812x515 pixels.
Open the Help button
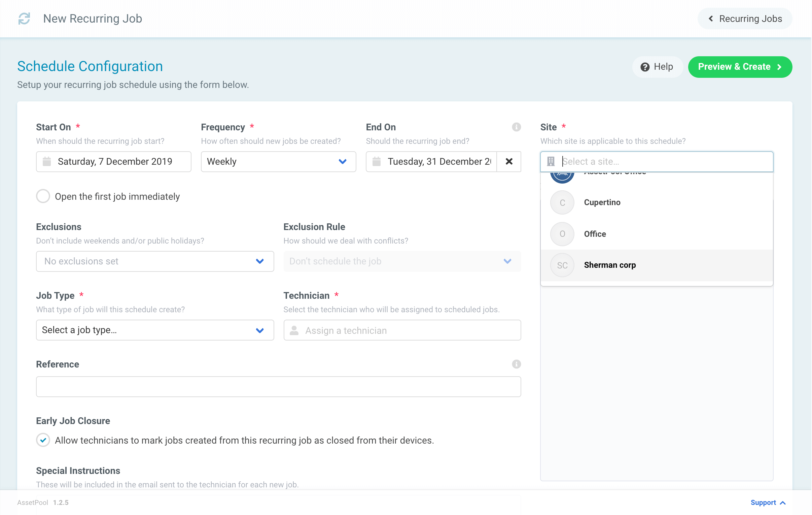click(657, 67)
